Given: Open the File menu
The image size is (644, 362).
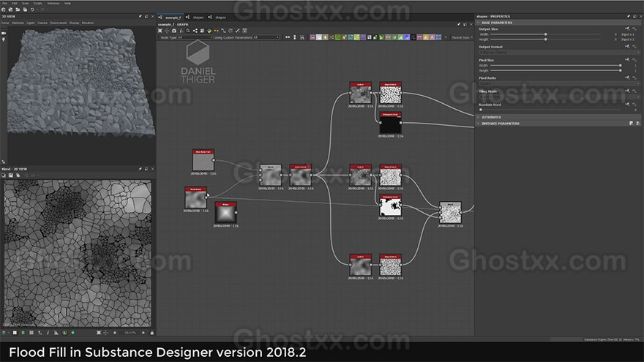Looking at the screenshot, I should pos(4,3).
